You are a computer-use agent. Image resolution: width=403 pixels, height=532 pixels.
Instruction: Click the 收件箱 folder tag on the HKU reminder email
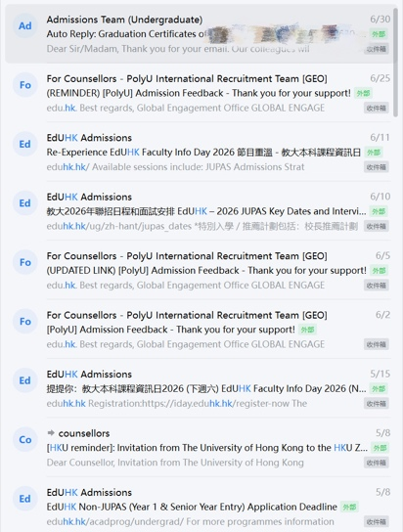coord(377,463)
